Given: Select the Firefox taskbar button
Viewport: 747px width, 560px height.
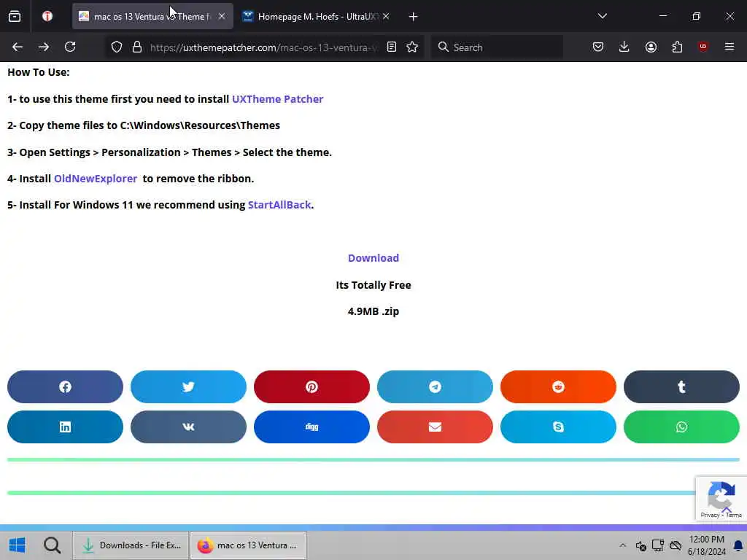Looking at the screenshot, I should [x=248, y=545].
